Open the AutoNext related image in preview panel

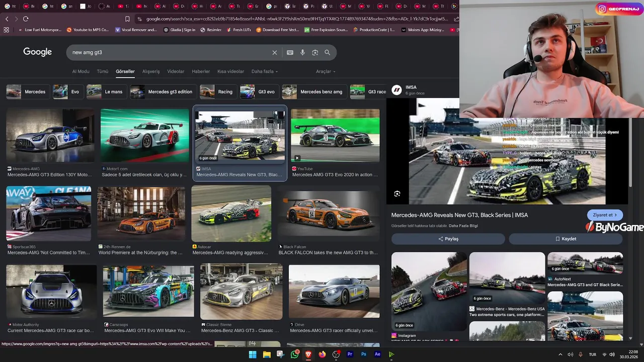(585, 263)
